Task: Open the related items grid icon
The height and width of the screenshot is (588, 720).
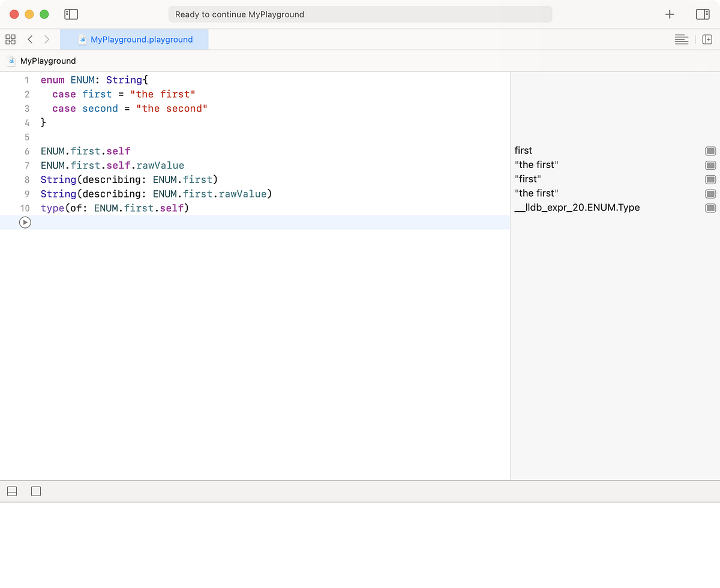Action: (10, 39)
